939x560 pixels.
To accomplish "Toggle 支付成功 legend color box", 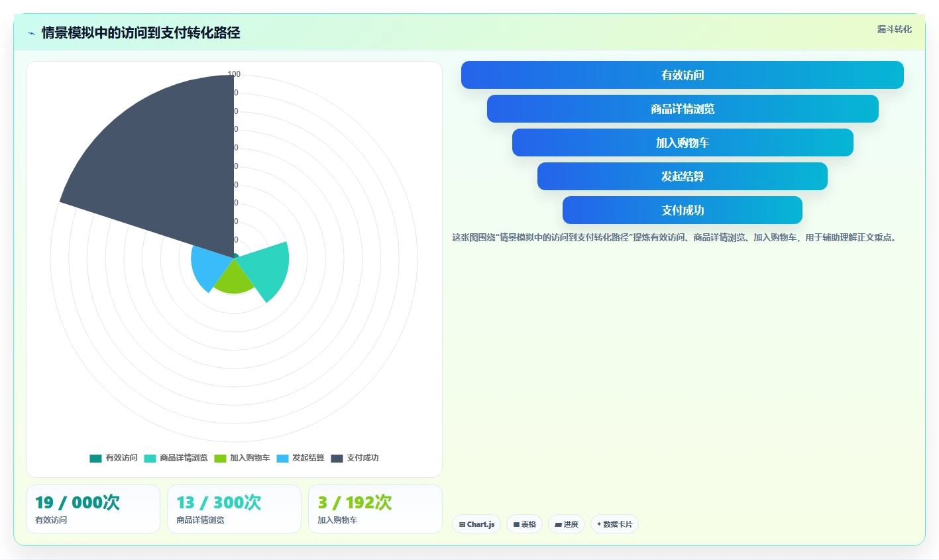I will point(337,458).
